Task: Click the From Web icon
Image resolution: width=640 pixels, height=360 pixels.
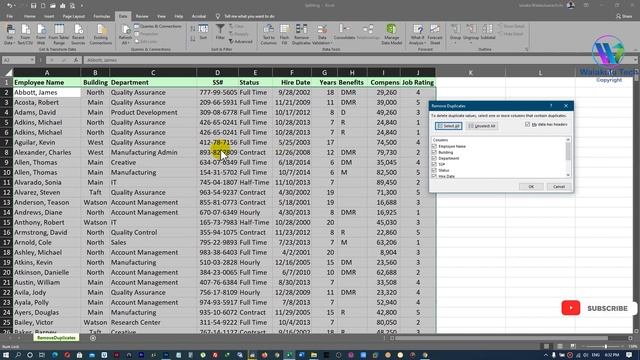Action: [x=41, y=34]
